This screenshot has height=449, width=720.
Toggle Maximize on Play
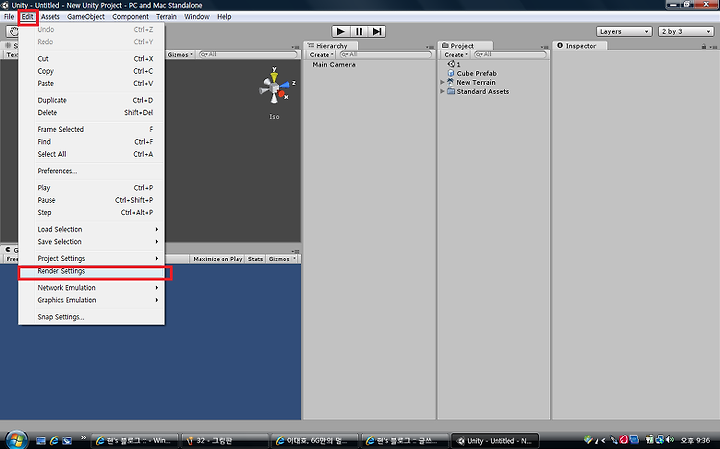tap(218, 259)
